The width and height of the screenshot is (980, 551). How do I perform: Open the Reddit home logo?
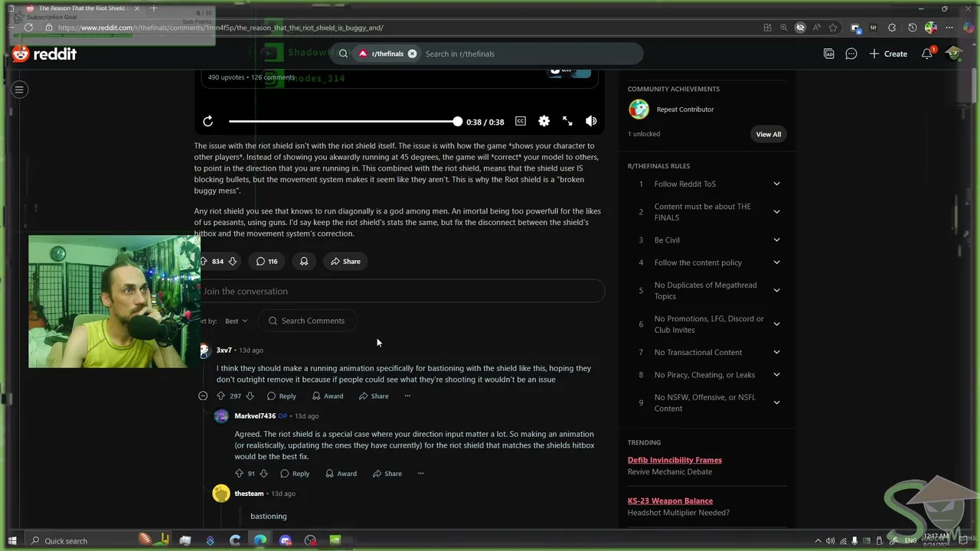[44, 54]
